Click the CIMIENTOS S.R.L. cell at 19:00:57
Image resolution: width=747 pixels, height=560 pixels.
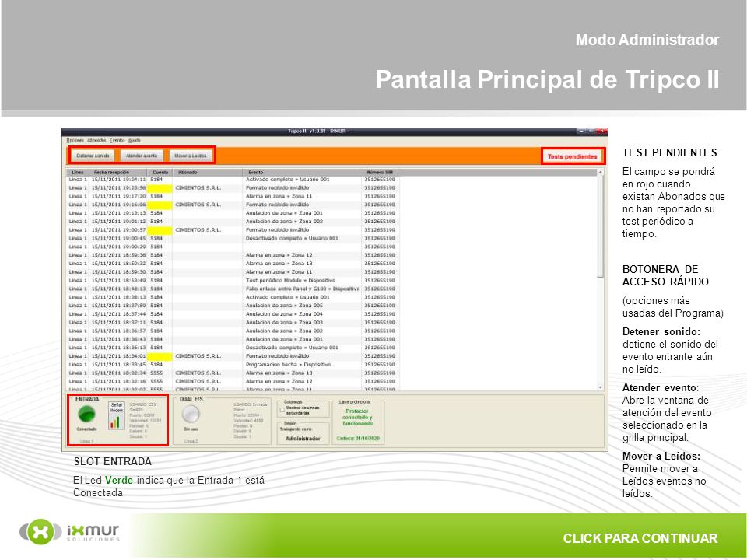pos(208,230)
